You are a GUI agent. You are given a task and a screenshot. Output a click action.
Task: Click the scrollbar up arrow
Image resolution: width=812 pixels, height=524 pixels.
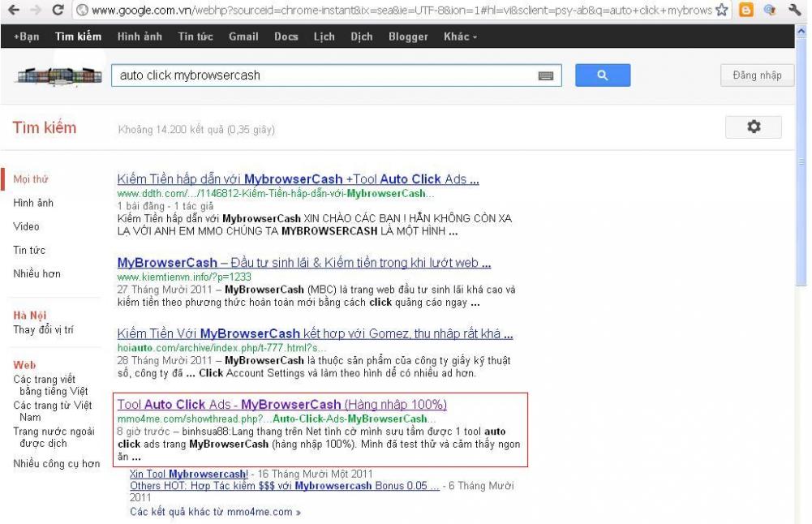801,32
